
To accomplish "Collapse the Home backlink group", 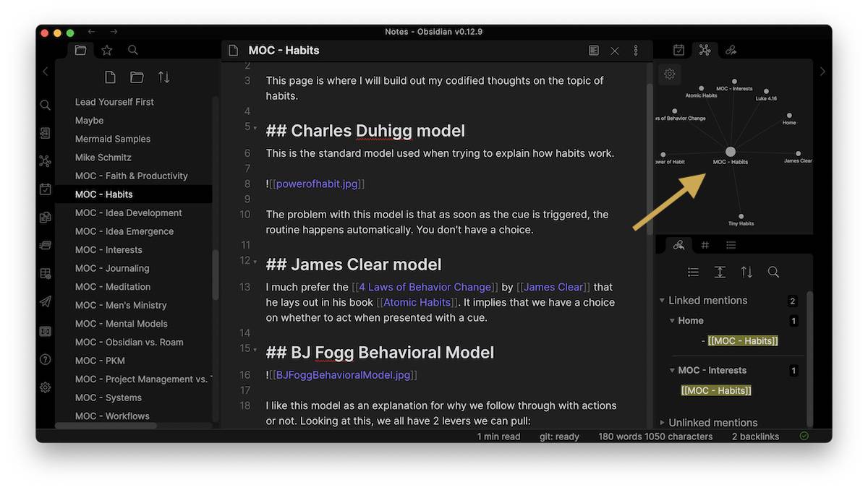I will (672, 321).
